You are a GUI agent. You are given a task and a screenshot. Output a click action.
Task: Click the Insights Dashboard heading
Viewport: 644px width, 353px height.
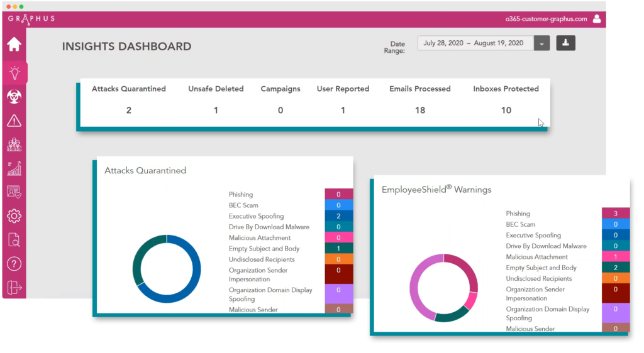[x=127, y=46]
